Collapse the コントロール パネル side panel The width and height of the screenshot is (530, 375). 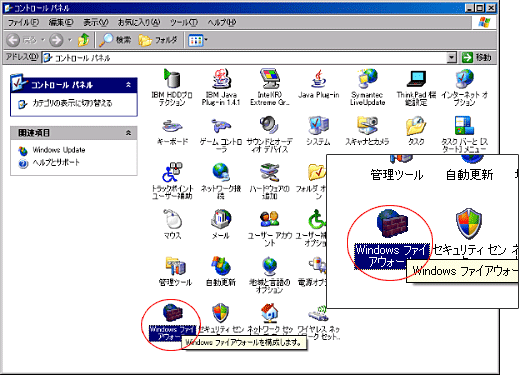[x=128, y=85]
